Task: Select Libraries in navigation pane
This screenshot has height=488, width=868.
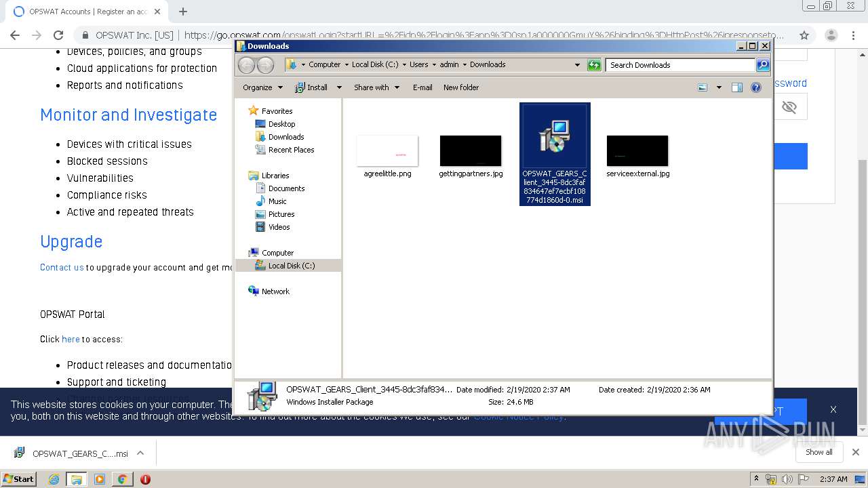Action: click(269, 176)
